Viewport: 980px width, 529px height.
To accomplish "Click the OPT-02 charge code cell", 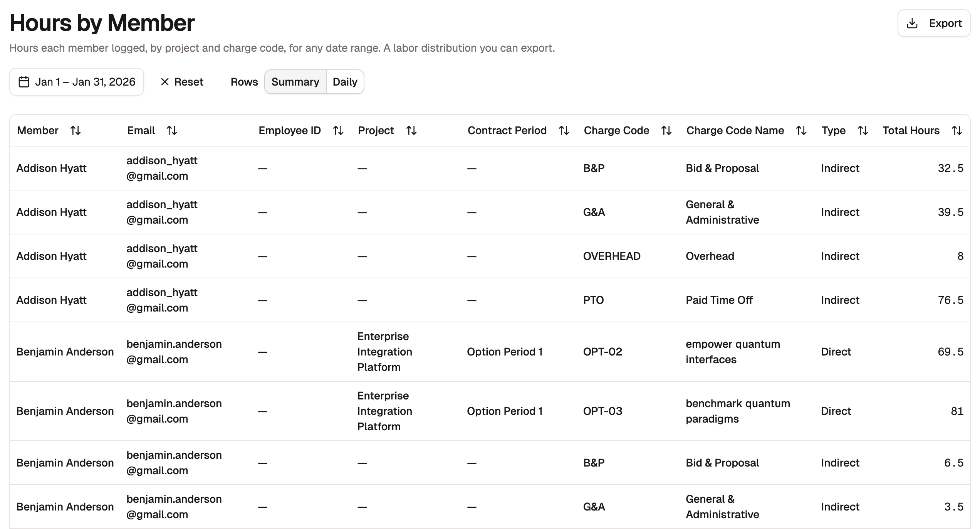I will click(x=602, y=352).
